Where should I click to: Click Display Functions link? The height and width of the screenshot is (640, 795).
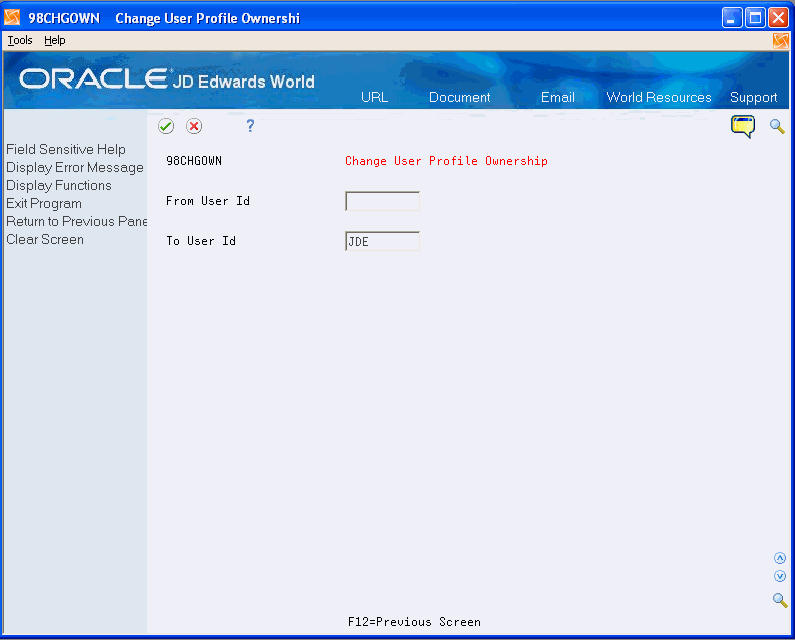tap(59, 185)
